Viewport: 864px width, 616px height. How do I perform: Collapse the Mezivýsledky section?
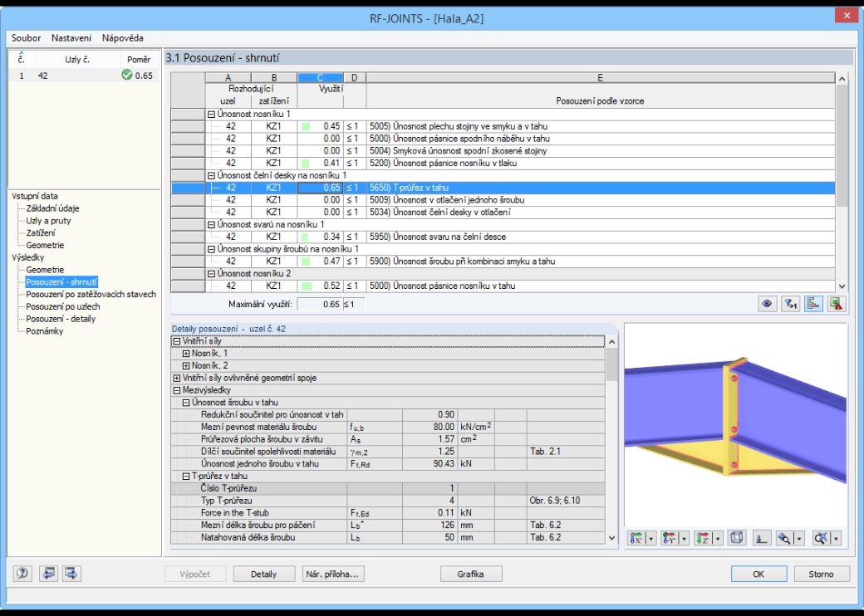coord(177,390)
